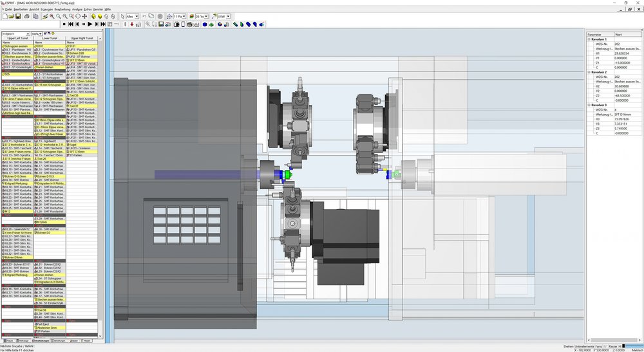Open the 100% zoom dropdown in operations panel

pyautogui.click(x=37, y=33)
